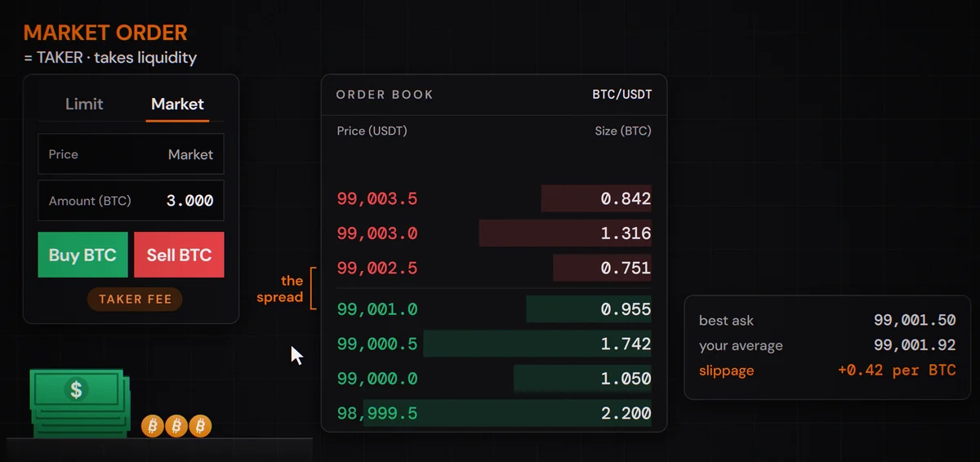Select bid price 99,000.5
The width and height of the screenshot is (980, 462).
tap(377, 344)
